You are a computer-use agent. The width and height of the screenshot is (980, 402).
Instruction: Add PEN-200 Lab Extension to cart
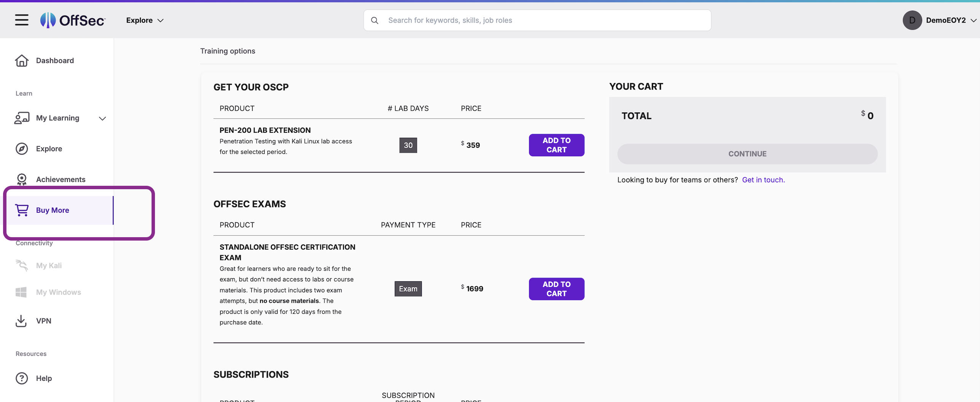coord(556,145)
